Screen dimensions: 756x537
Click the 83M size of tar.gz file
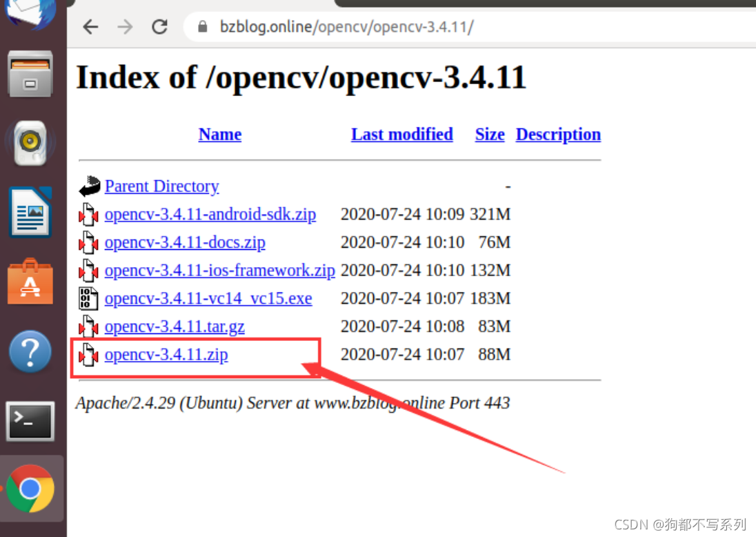click(x=494, y=326)
